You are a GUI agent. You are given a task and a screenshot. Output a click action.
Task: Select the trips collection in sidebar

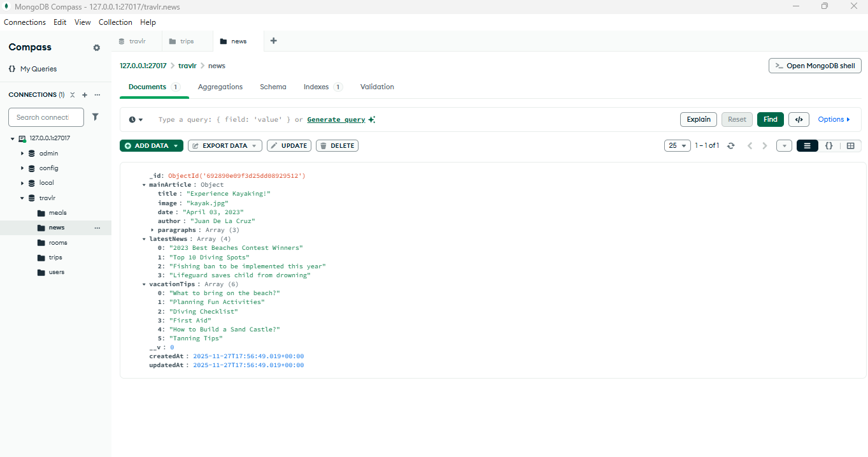pyautogui.click(x=55, y=258)
